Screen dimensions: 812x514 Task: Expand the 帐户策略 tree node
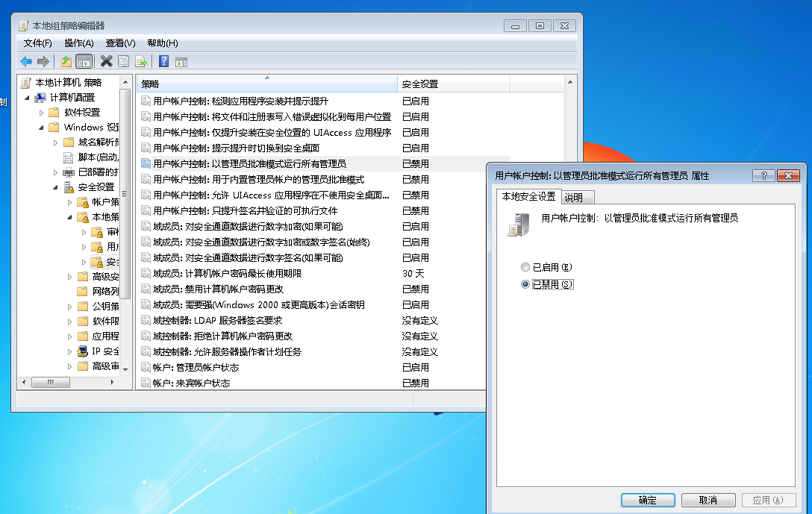tap(70, 202)
